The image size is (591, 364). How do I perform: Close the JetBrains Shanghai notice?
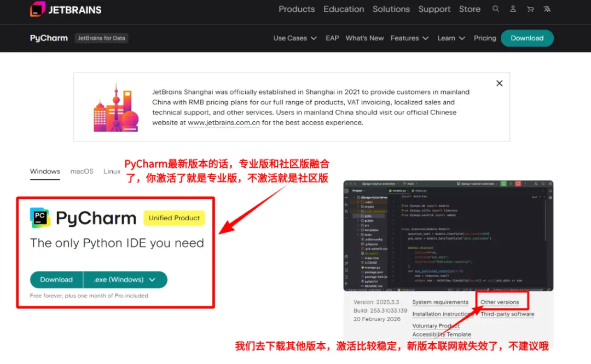tap(500, 83)
